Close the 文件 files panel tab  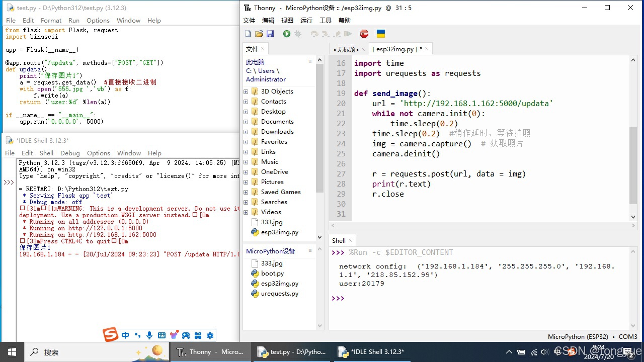point(262,49)
